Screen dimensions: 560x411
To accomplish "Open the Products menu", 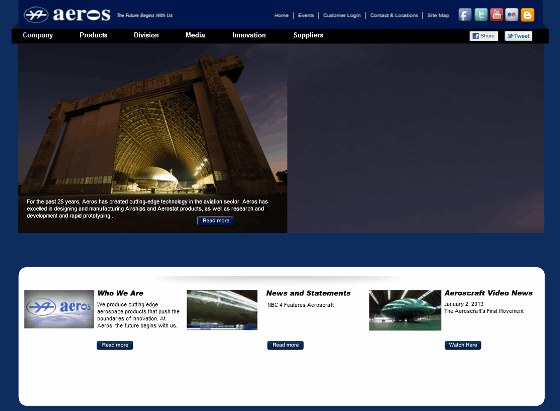I will pos(93,35).
